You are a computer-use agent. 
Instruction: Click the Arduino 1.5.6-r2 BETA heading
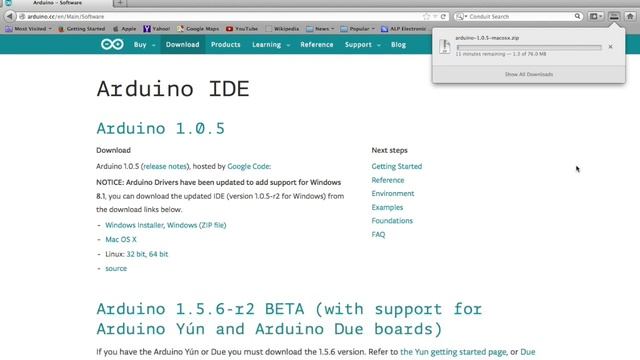(289, 319)
